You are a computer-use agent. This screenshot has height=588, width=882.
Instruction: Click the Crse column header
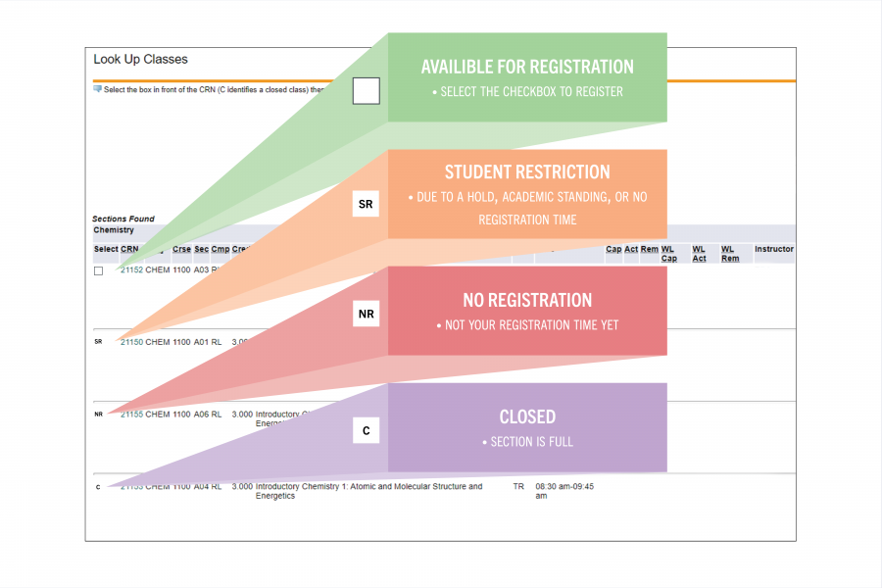pos(181,249)
